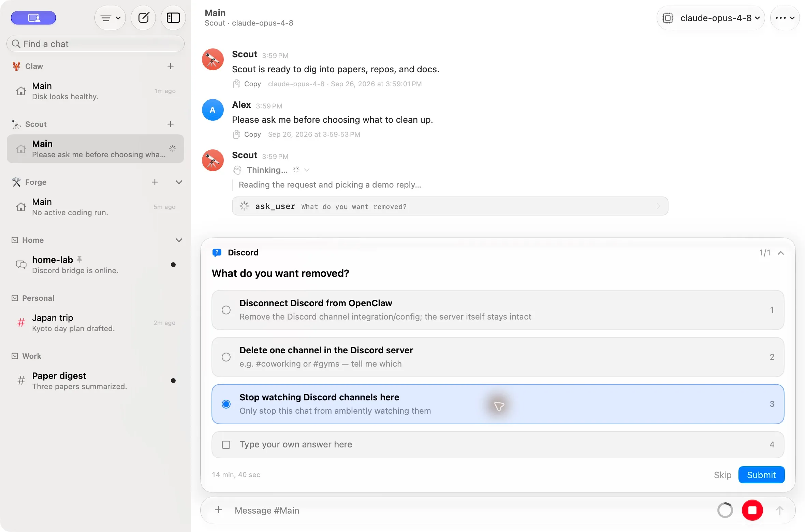Open the claude-opus-4-8 model dropdown
Screen dimensions: 805x532
pos(711,18)
